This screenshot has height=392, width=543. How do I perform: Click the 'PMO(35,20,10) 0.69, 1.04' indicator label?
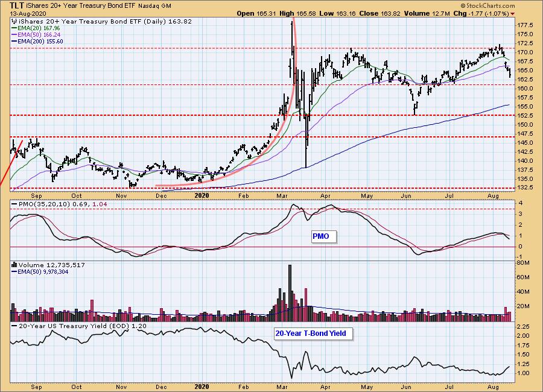(63, 204)
